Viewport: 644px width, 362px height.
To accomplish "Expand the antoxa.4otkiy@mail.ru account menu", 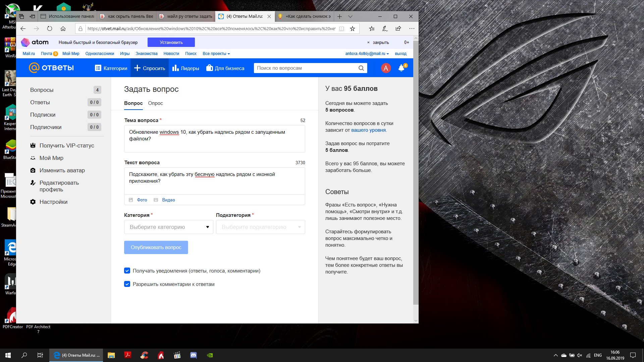I will 367,54.
